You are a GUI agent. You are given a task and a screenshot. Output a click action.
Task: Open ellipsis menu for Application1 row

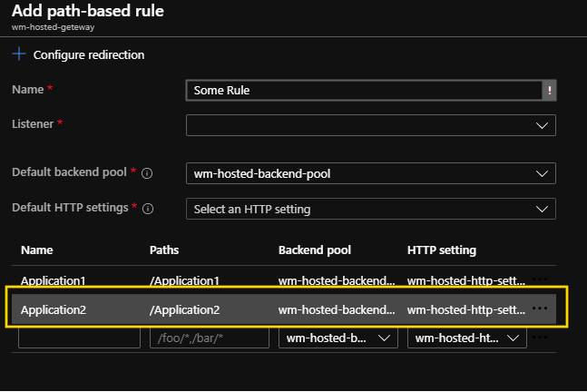point(540,279)
